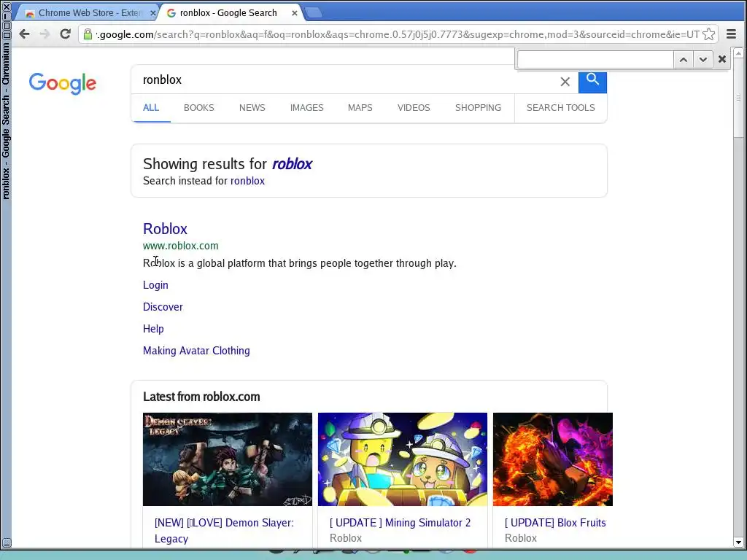Open the [ UPDATE] Blox Fruits link
This screenshot has height=560, width=747.
point(555,523)
